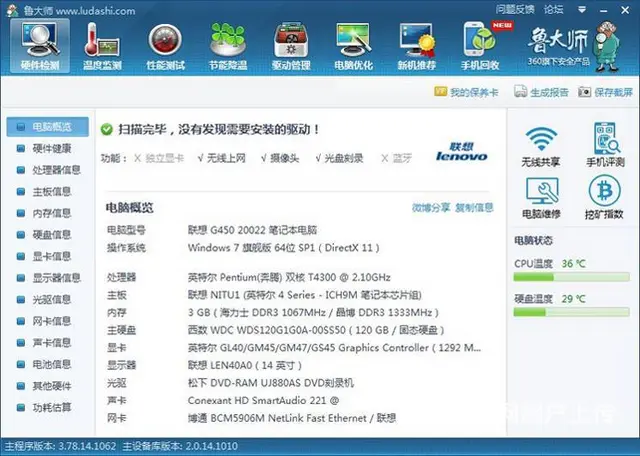Open 手机回收 phone recycling icon
640x456 pixels.
coord(480,46)
